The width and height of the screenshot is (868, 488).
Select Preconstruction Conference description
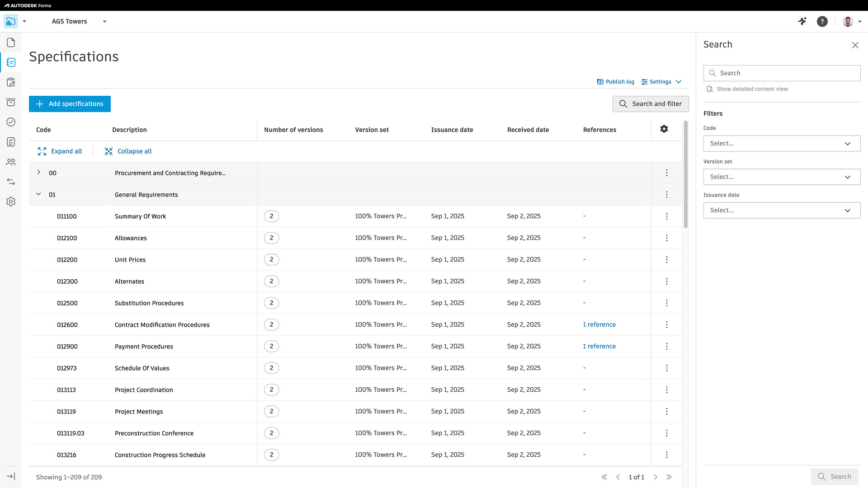(154, 433)
